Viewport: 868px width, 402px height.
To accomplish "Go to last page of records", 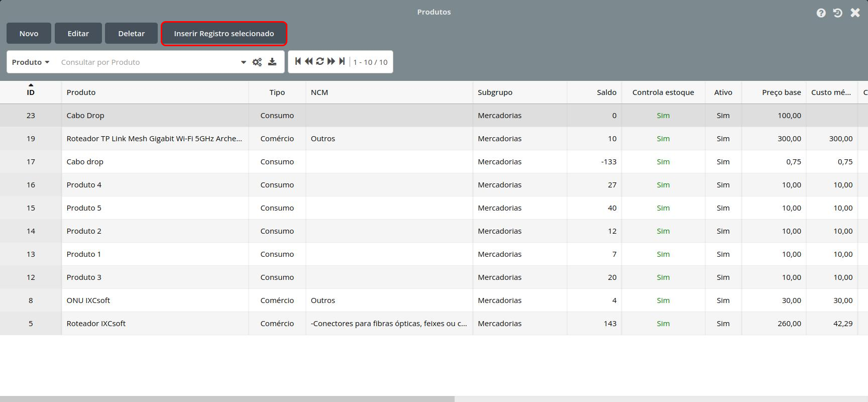I will tap(342, 61).
